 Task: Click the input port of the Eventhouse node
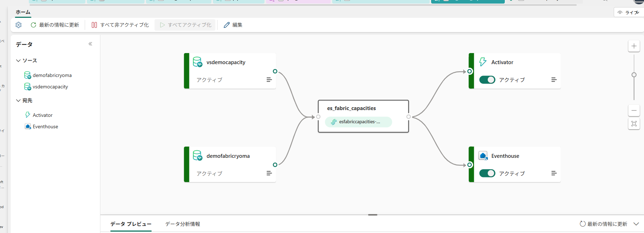(470, 165)
